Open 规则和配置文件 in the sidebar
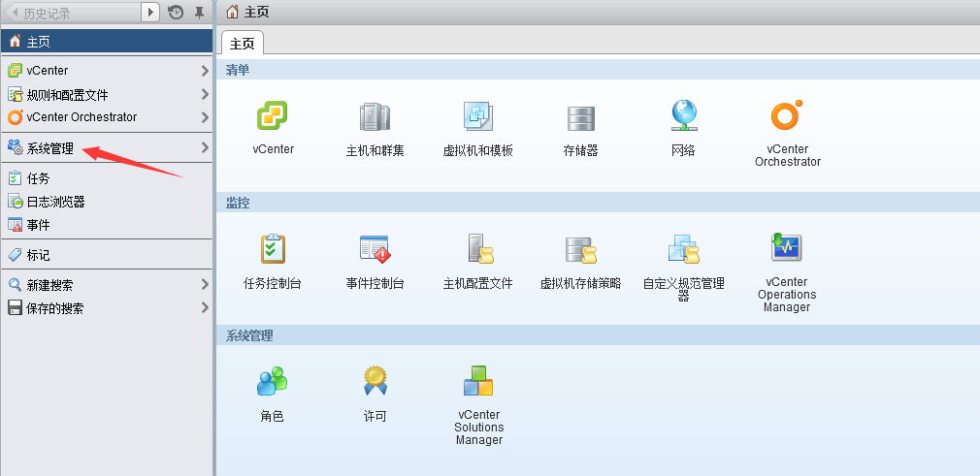This screenshot has width=980, height=476. click(107, 94)
